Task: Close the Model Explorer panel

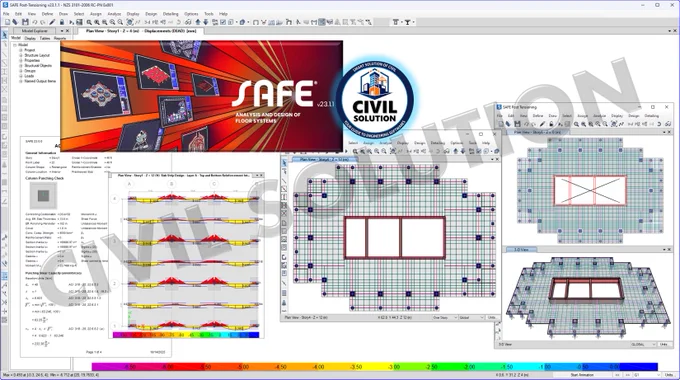Action: [x=67, y=31]
